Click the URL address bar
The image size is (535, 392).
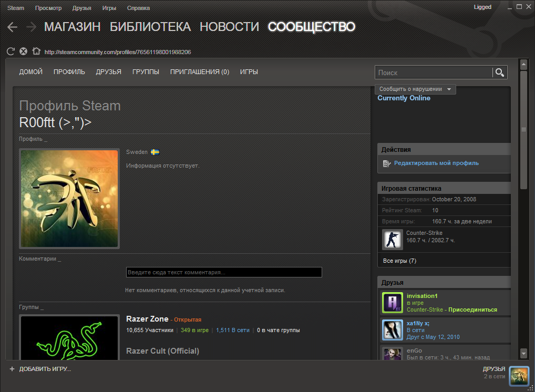118,52
